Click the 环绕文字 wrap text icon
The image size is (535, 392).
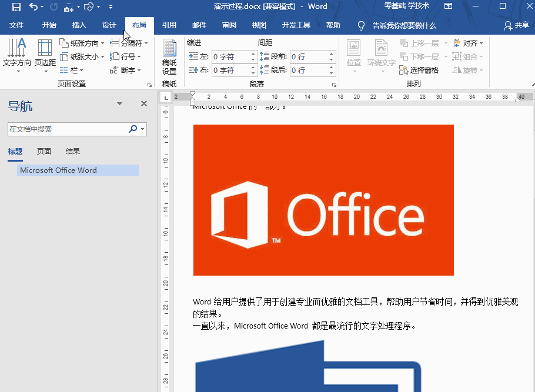pos(381,56)
